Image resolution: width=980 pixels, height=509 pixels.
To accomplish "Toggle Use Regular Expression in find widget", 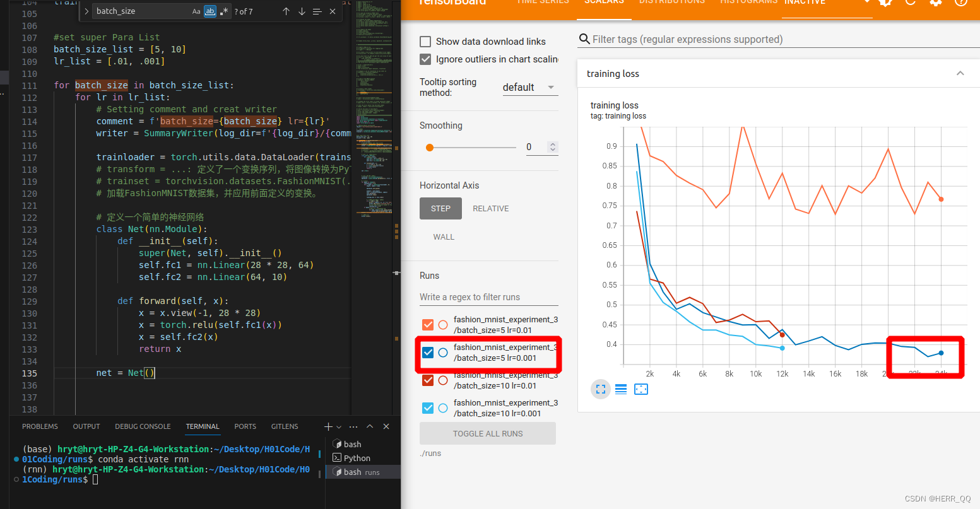I will pos(224,11).
